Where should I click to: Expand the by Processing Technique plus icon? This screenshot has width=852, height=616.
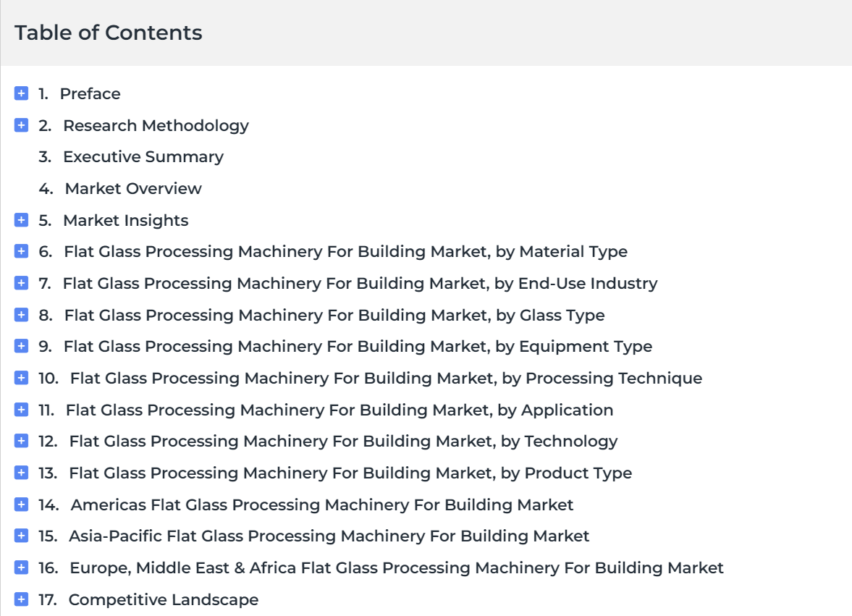pos(21,378)
